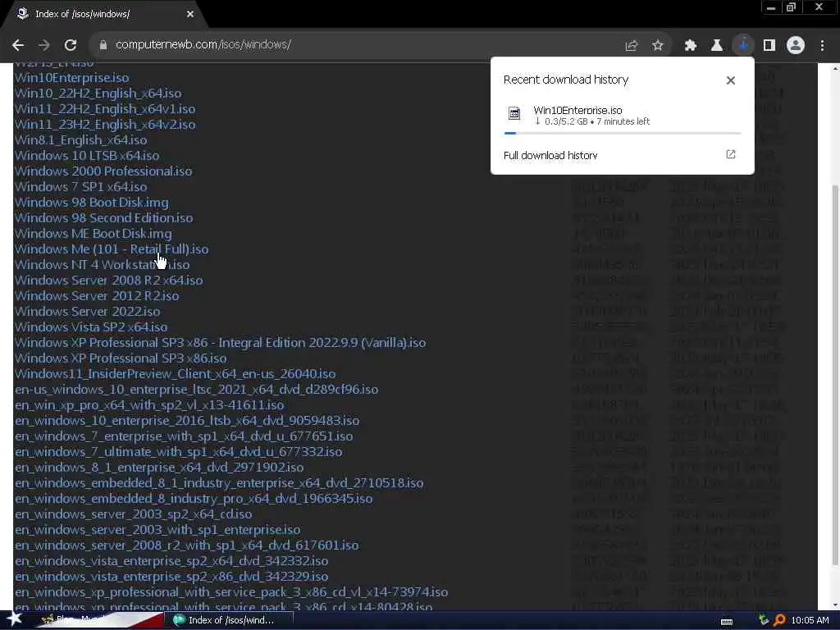840x630 pixels.
Task: Open en_windows_server_2003_sp2_x64_cd.iso link
Action: [134, 514]
